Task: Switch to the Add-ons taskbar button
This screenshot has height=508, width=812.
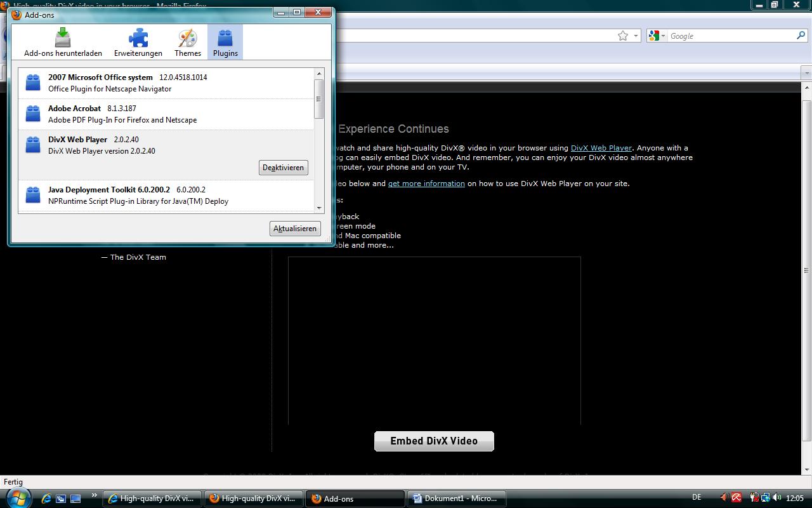Action: [355, 498]
